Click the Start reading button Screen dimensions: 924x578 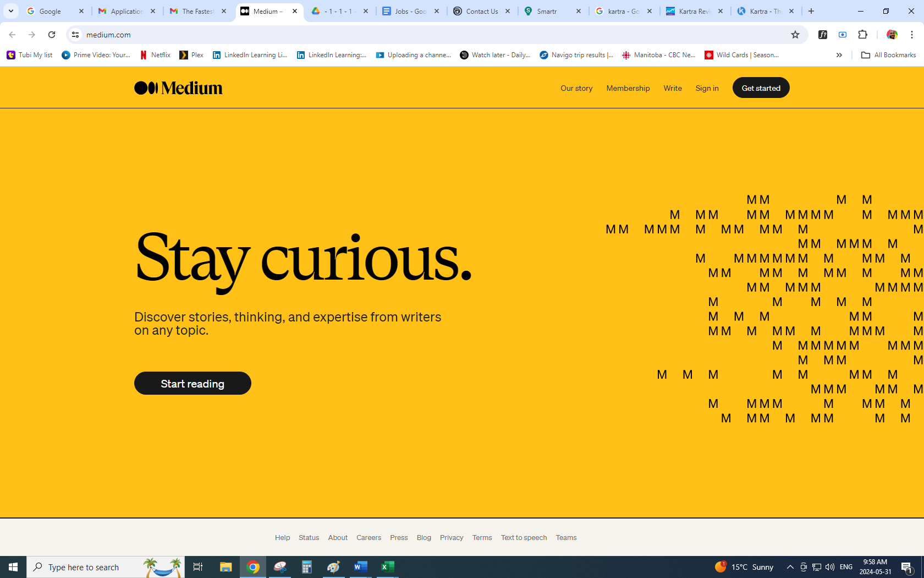point(193,383)
